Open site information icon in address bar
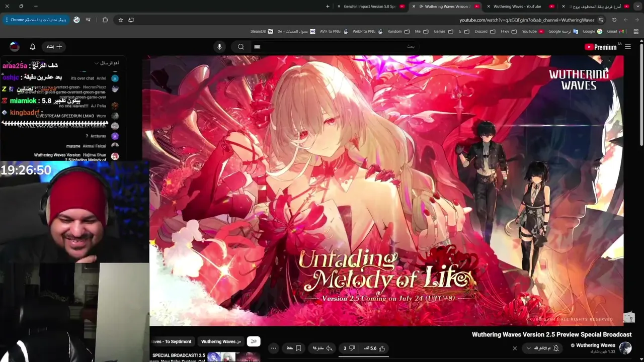This screenshot has width=644, height=362. [x=601, y=20]
